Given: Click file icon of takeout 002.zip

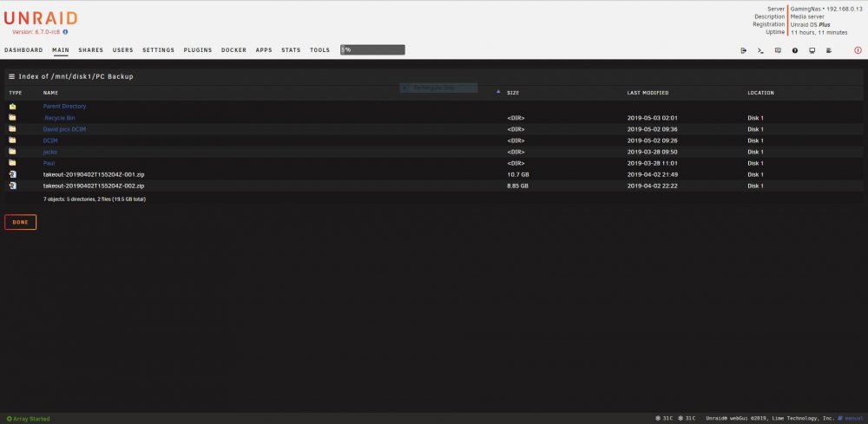Looking at the screenshot, I should point(12,186).
